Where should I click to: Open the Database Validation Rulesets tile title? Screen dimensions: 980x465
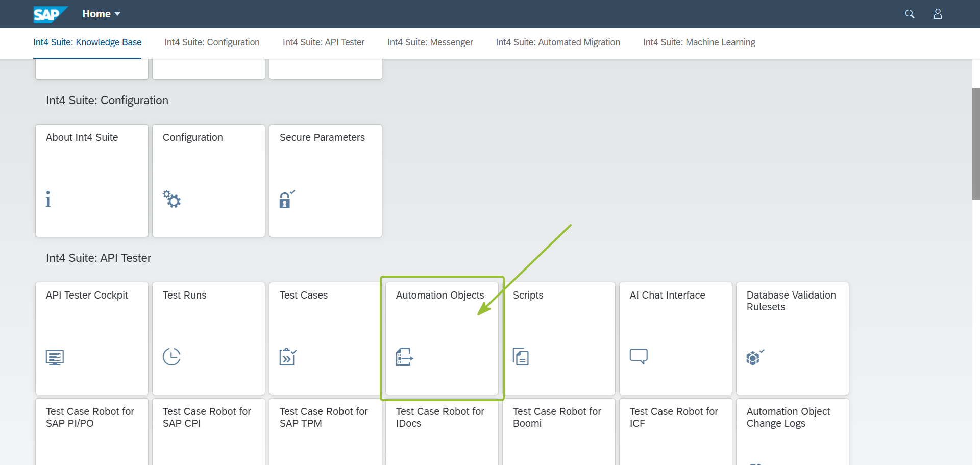click(x=791, y=301)
